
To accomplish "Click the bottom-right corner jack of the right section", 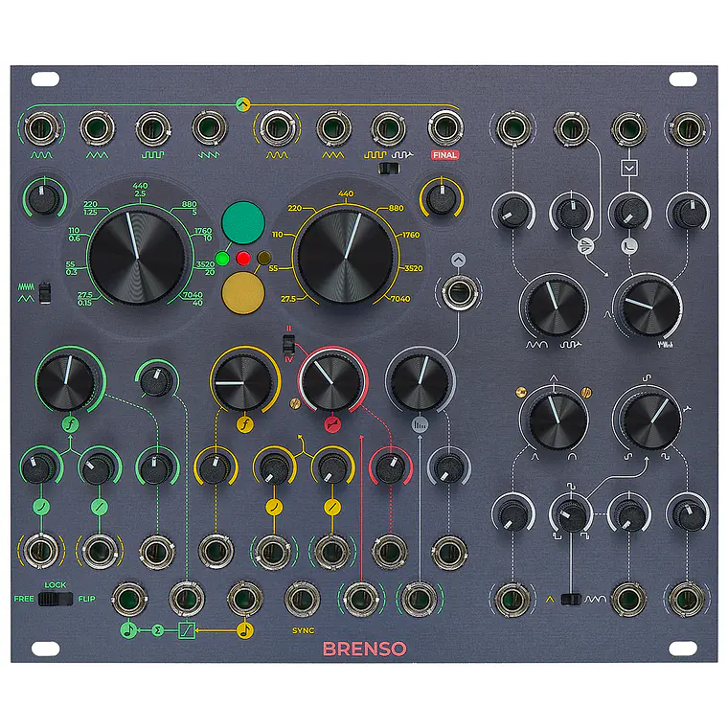I will (x=687, y=599).
